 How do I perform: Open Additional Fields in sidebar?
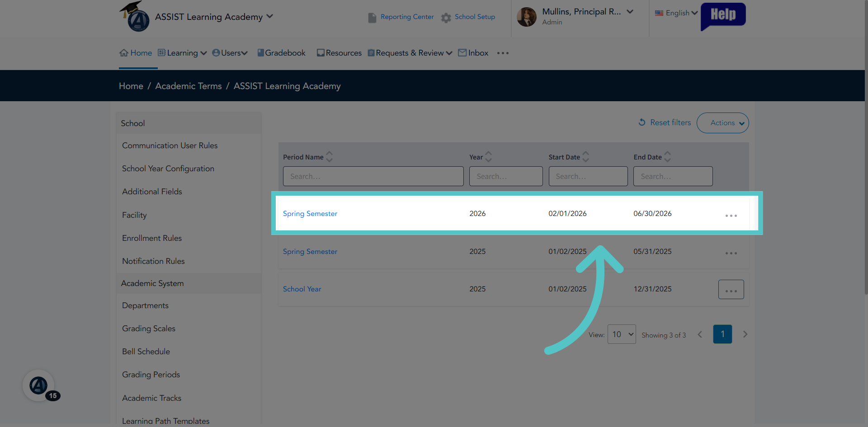tap(152, 192)
